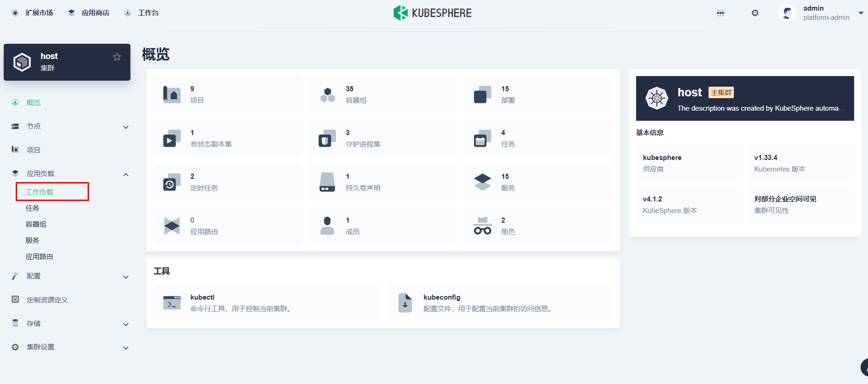Click the 主集群 tag badge
This screenshot has height=384, width=868.
(x=721, y=93)
